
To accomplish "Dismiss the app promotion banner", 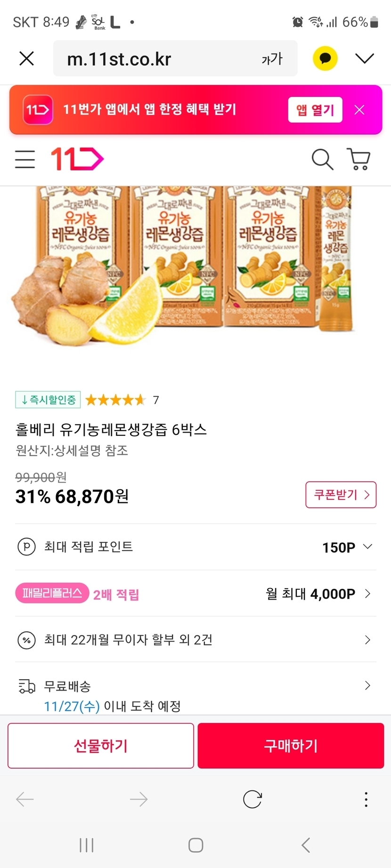I will click(x=359, y=110).
